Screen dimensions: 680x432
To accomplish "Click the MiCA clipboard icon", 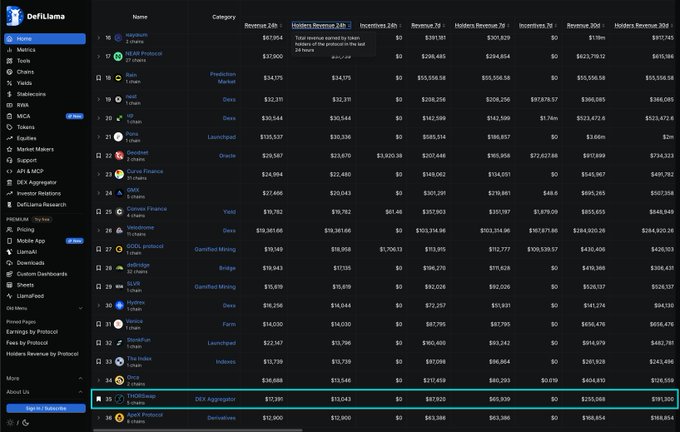I will pyautogui.click(x=10, y=116).
